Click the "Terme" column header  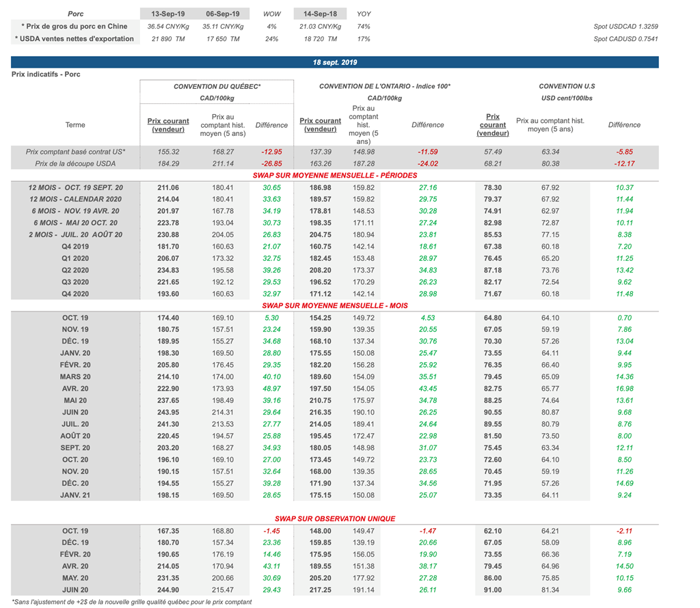tap(75, 125)
